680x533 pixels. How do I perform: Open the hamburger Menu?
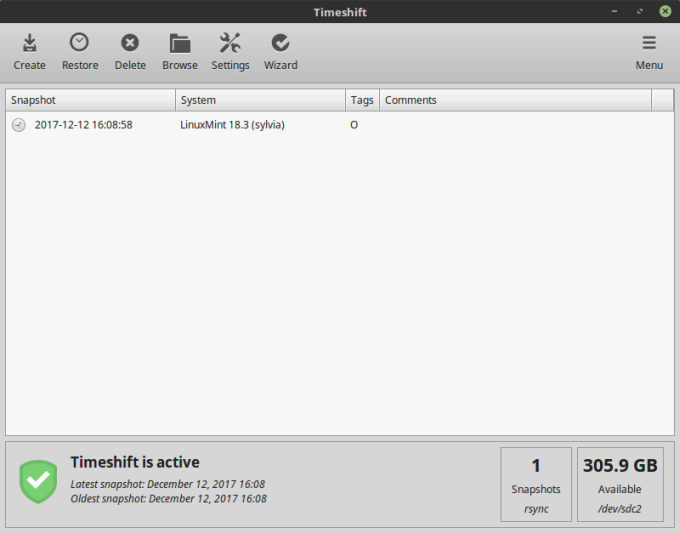649,43
